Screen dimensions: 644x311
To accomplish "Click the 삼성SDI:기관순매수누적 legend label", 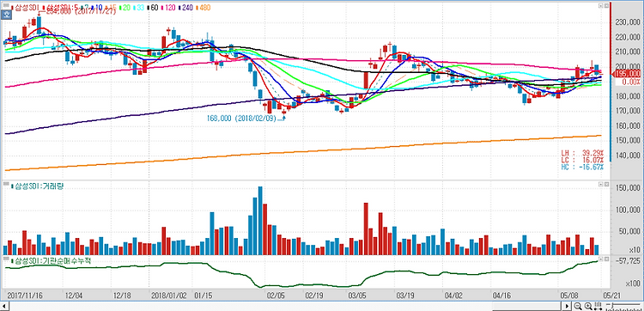I will click(52, 261).
